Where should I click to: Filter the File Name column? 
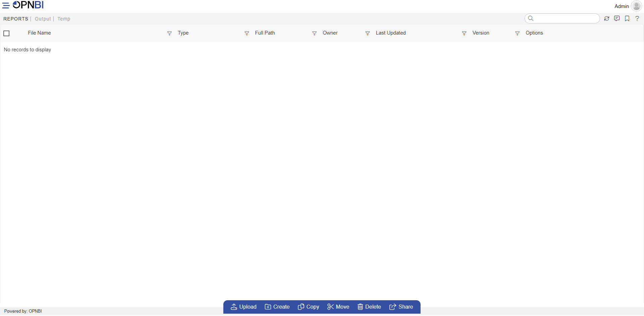tap(169, 33)
